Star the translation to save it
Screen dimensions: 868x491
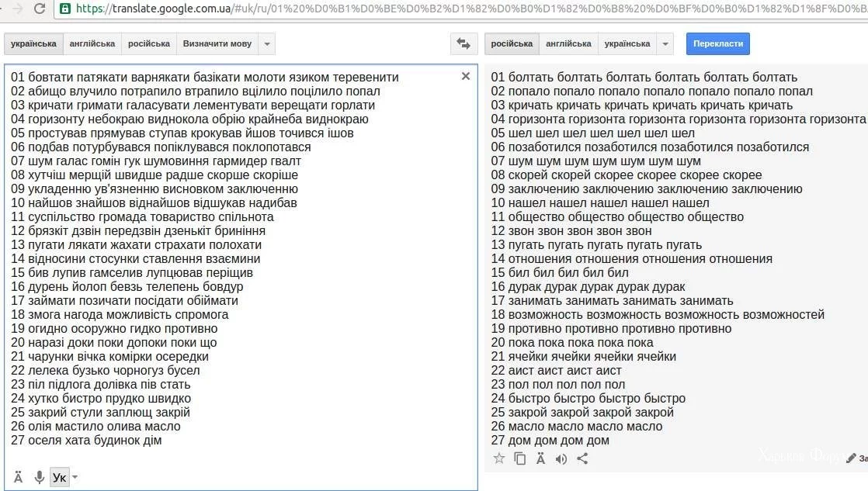pyautogui.click(x=498, y=458)
